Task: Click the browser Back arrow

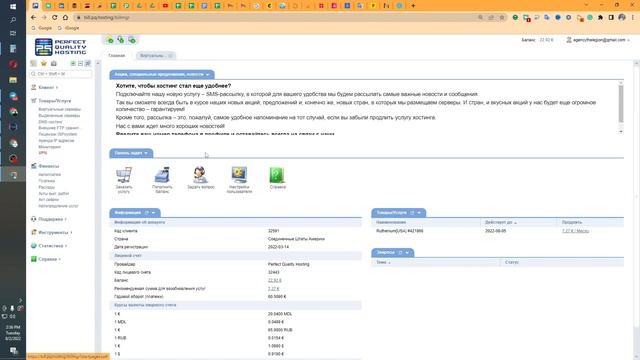Action: (x=33, y=18)
